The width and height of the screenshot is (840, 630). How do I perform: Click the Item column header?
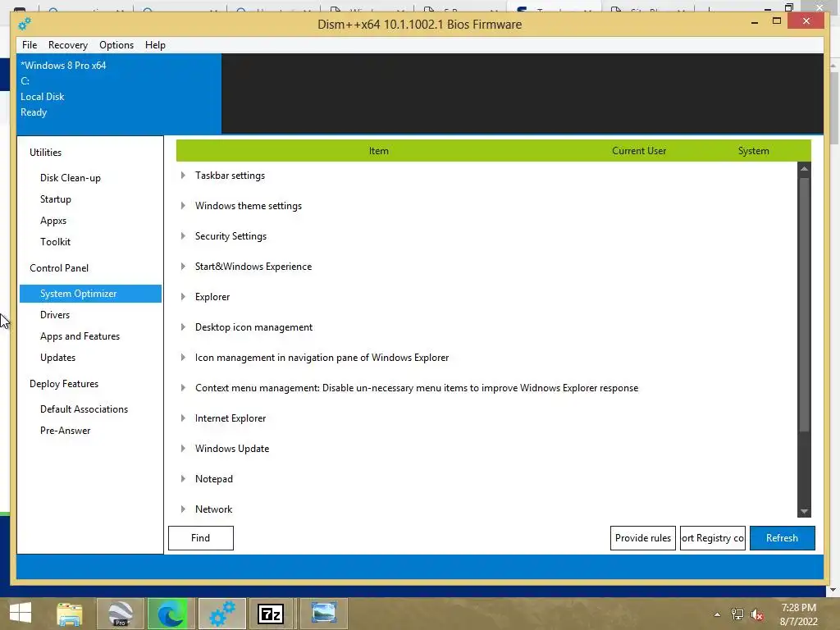[379, 151]
